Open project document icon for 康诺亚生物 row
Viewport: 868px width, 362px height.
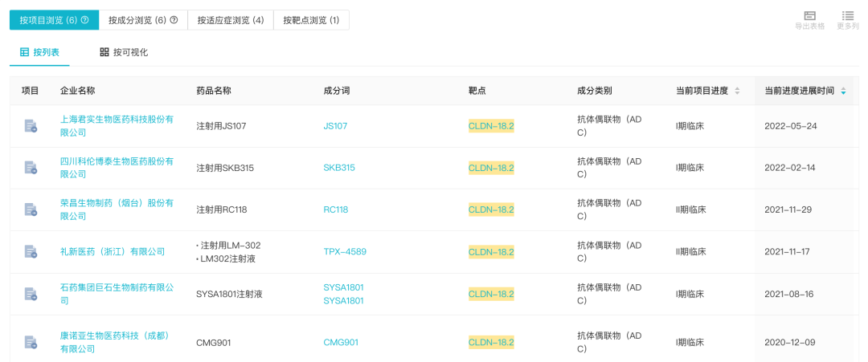point(31,342)
